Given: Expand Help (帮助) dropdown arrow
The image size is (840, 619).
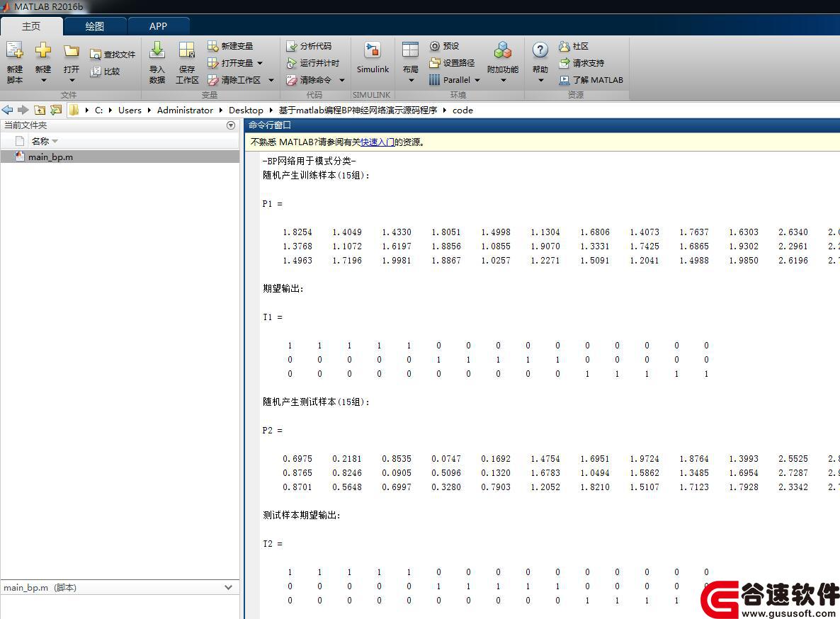Looking at the screenshot, I should (540, 81).
